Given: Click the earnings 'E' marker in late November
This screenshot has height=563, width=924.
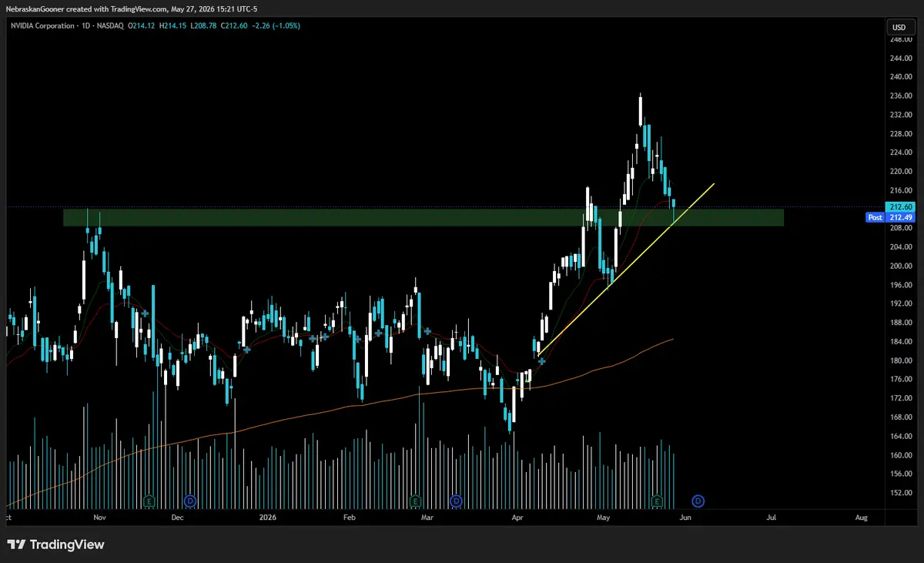Looking at the screenshot, I should [x=149, y=501].
